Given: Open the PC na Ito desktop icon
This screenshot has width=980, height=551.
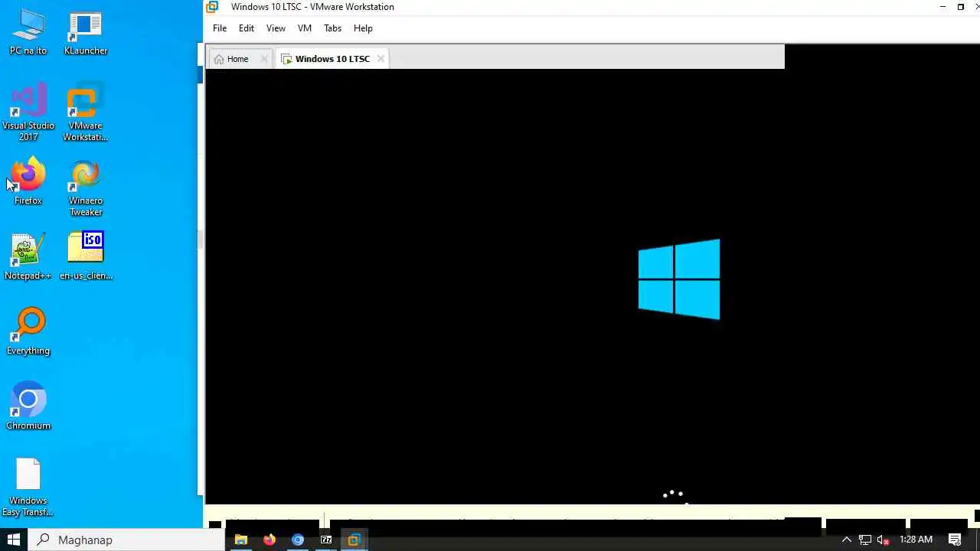Looking at the screenshot, I should 28,33.
